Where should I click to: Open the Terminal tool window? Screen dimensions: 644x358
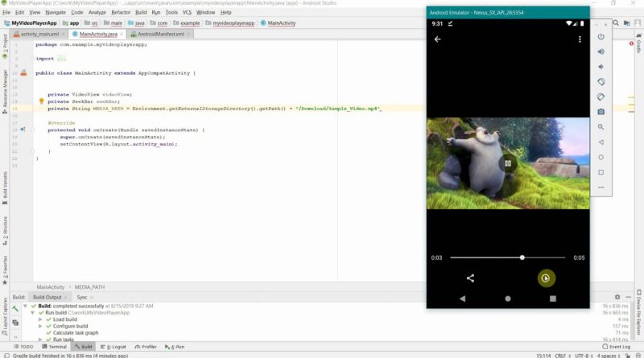(54, 347)
